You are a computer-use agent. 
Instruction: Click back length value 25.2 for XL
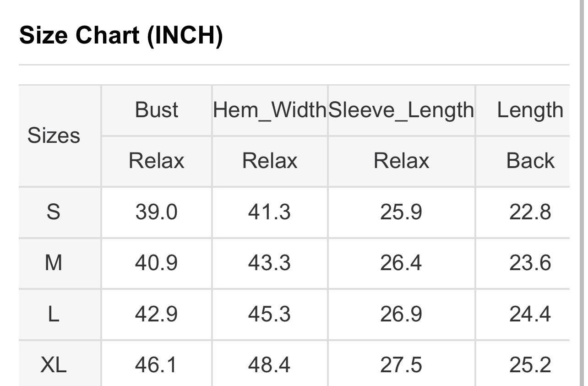pyautogui.click(x=530, y=365)
